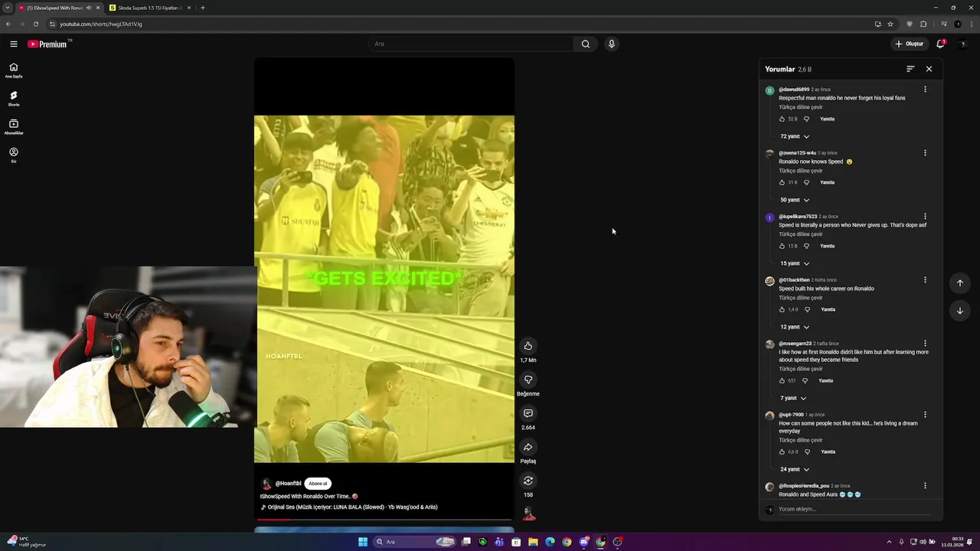
Task: Click Oluştur create button
Action: click(910, 44)
